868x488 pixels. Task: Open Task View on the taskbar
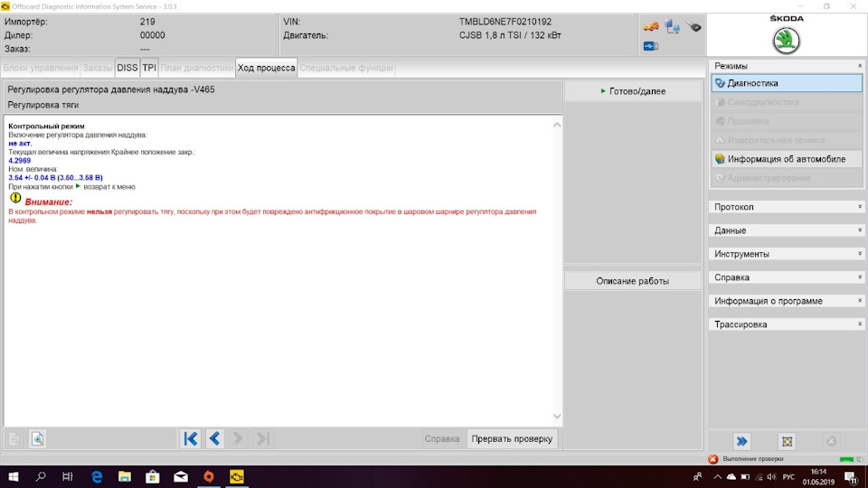tap(68, 476)
